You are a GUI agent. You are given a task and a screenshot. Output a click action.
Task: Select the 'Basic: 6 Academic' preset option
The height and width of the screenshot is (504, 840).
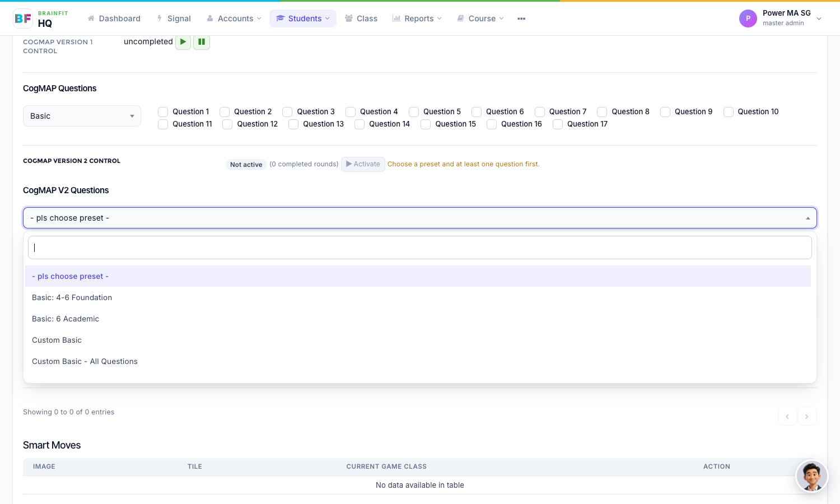pyautogui.click(x=418, y=319)
